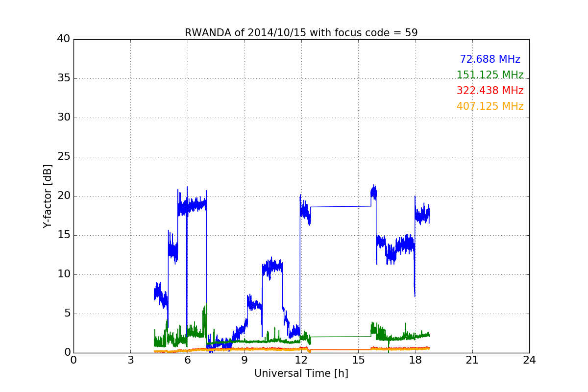Click x-axis tick label 3

tap(130, 360)
